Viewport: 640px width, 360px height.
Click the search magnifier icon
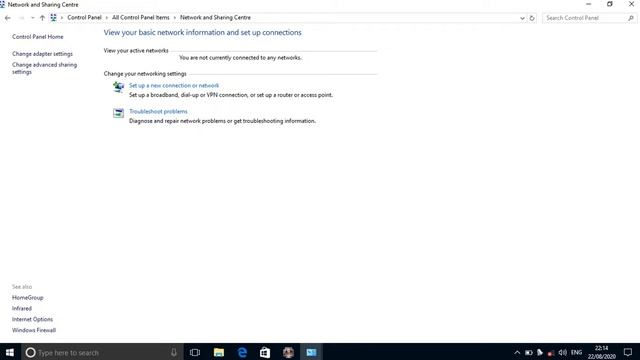[631, 18]
